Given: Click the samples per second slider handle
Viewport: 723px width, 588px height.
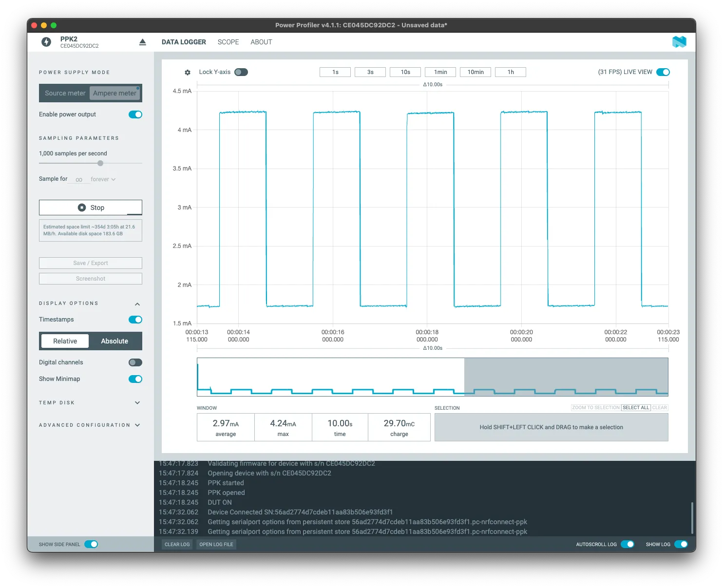Looking at the screenshot, I should [x=100, y=163].
